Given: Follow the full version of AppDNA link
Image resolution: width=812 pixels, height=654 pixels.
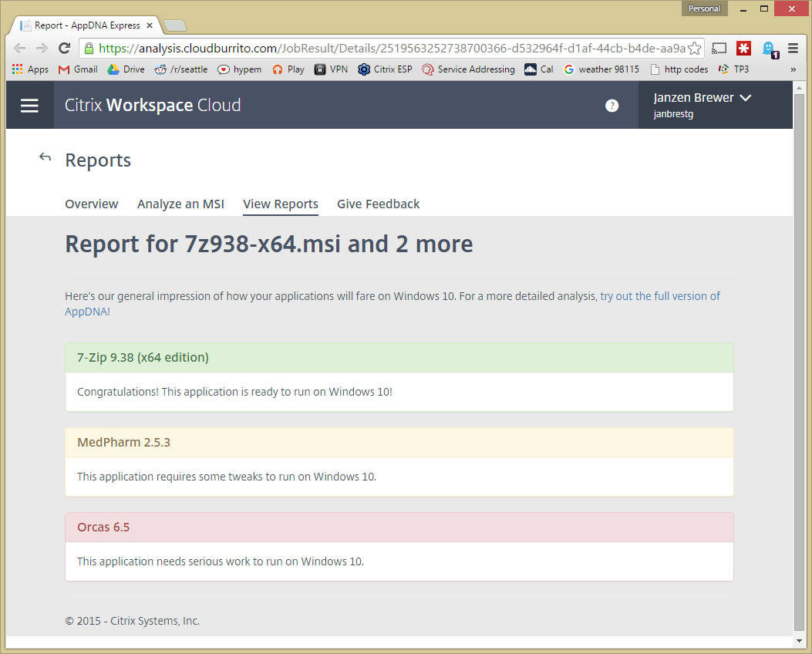Looking at the screenshot, I should tap(659, 296).
